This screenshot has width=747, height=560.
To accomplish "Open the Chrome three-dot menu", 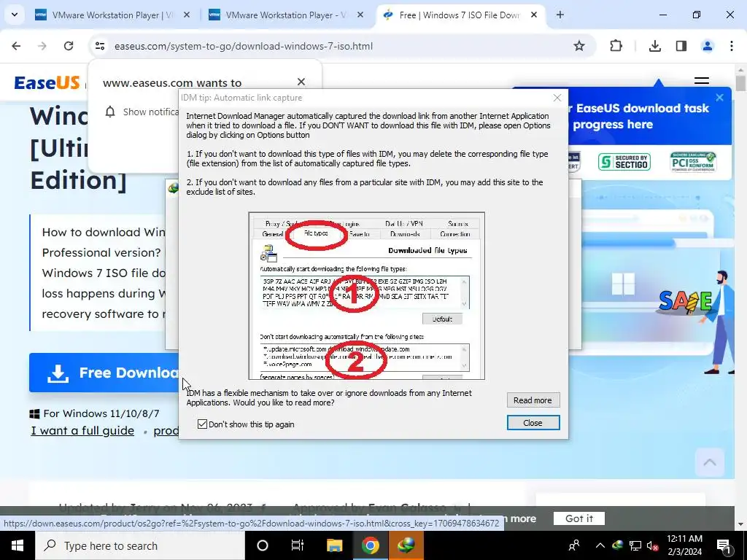I will (732, 46).
